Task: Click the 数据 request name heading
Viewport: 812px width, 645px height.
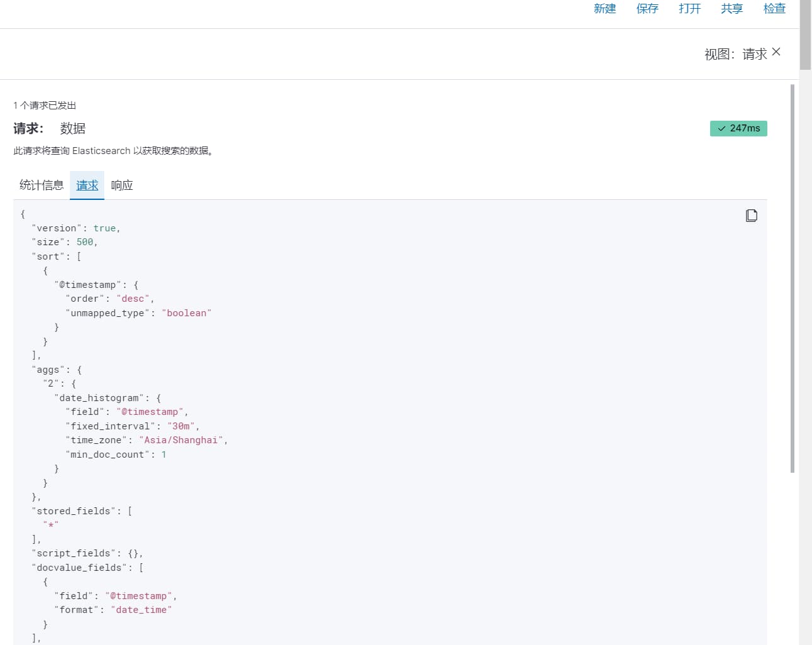Action: (x=73, y=129)
